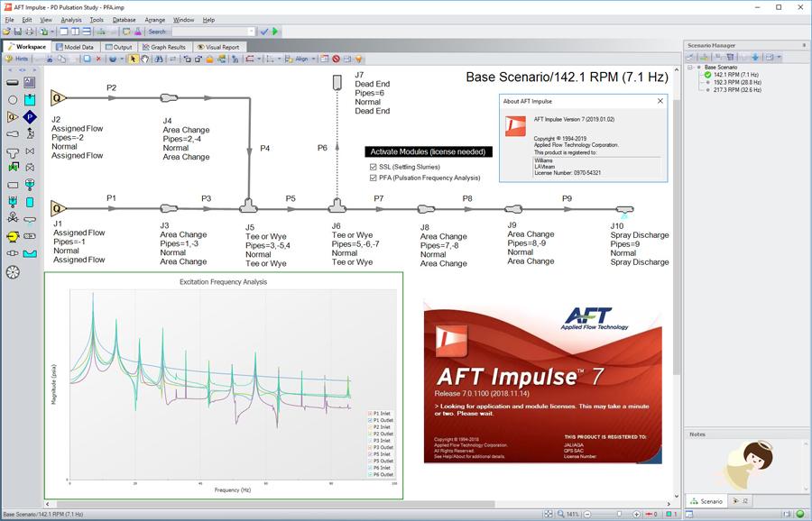The height and width of the screenshot is (521, 812).
Task: Pick the yellow pump junction tool
Action: 13,236
